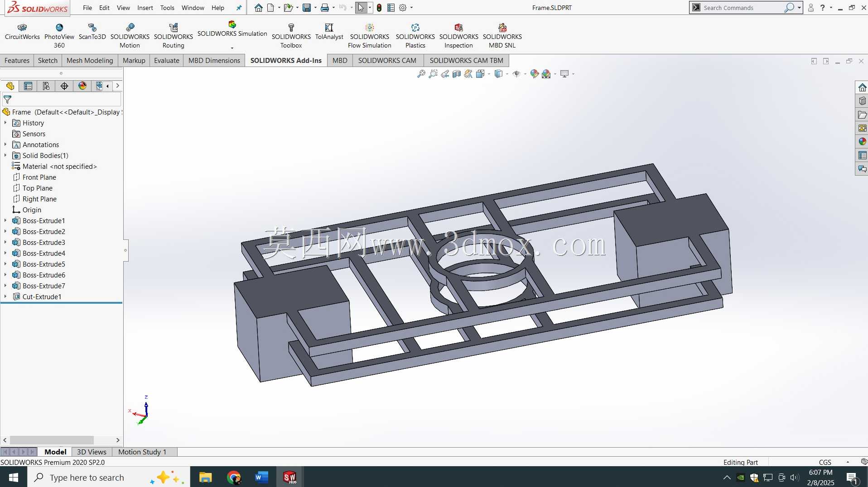868x487 pixels.
Task: Open the DisplayManager appearance tab
Action: [82, 86]
